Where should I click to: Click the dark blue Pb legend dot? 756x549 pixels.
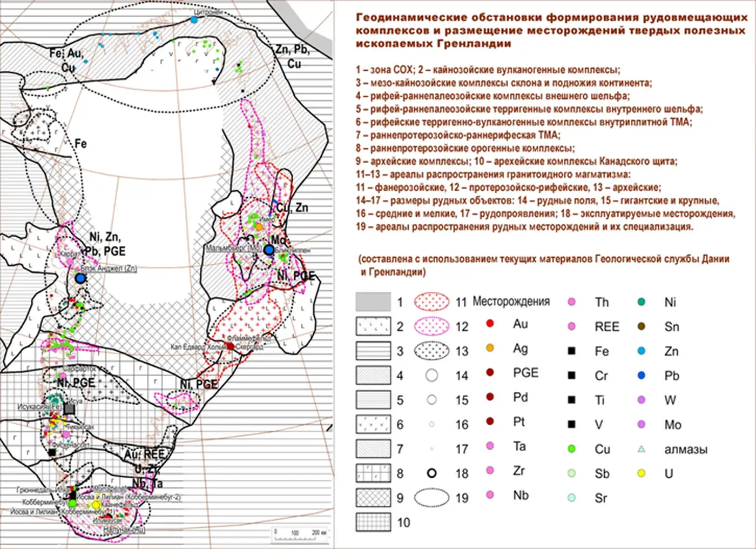[x=642, y=376]
